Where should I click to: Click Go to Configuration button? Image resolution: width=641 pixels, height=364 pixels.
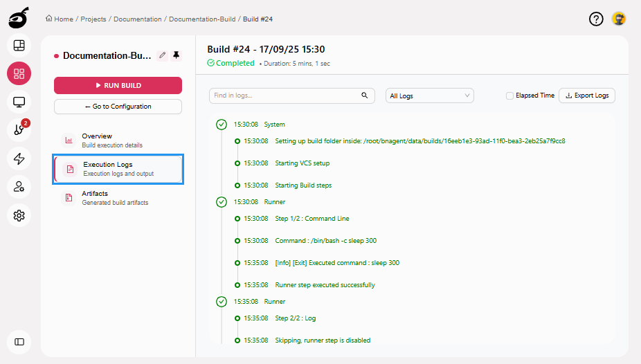118,107
